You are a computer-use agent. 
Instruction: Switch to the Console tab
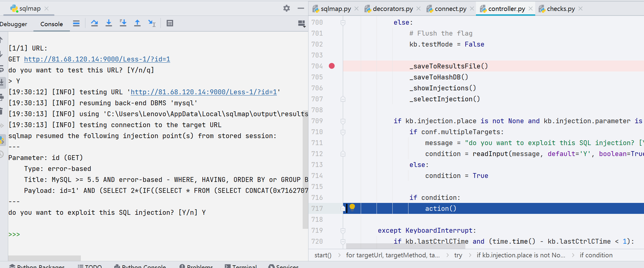tap(52, 24)
